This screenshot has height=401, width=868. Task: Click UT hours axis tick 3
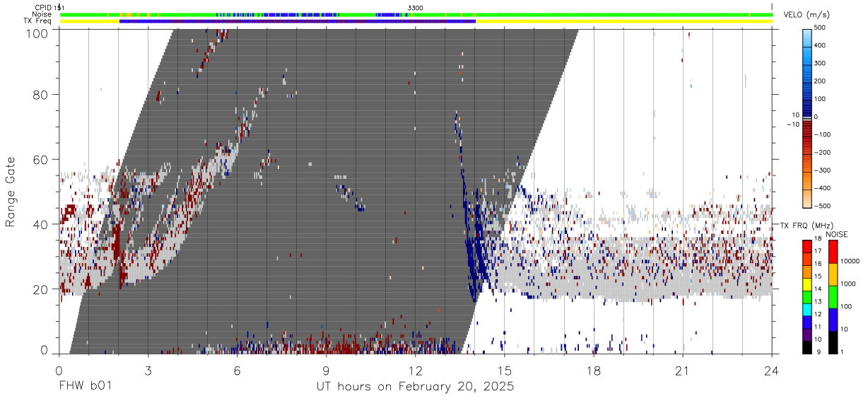pos(148,371)
